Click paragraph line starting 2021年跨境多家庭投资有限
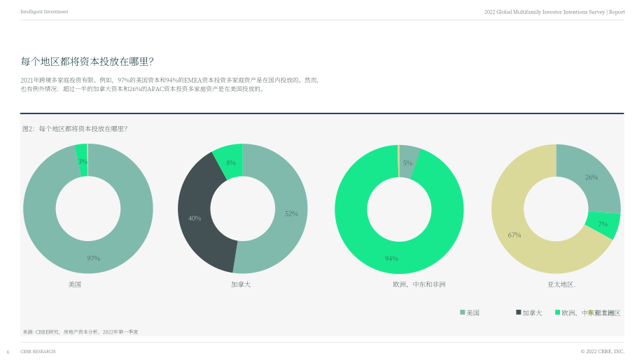 [x=169, y=80]
